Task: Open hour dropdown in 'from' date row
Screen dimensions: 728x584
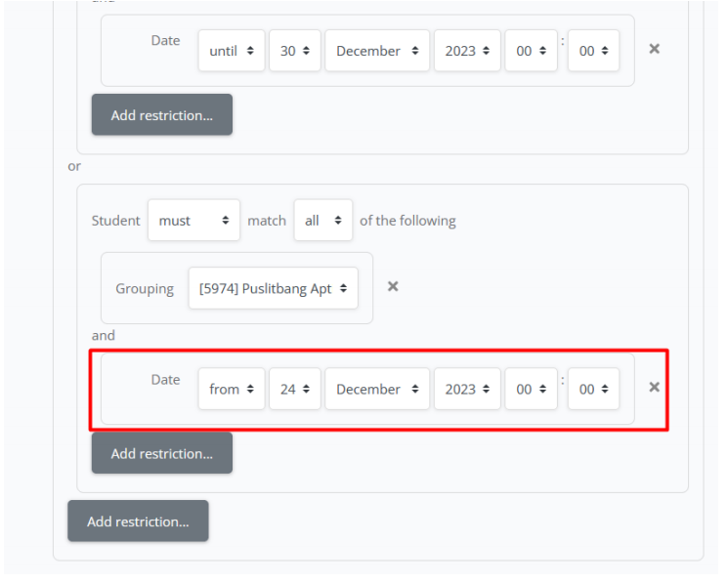Action: (532, 389)
